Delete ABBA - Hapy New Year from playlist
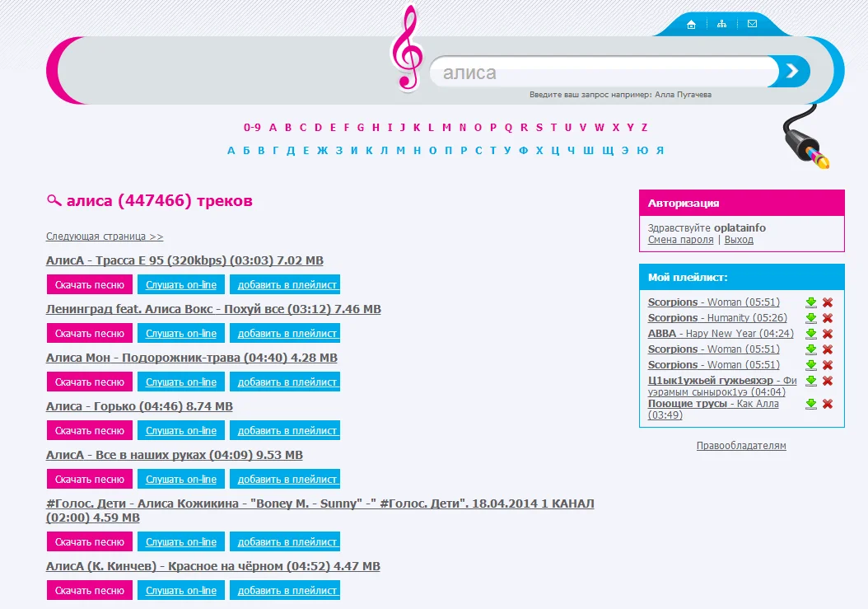This screenshot has width=868, height=609. coord(828,334)
